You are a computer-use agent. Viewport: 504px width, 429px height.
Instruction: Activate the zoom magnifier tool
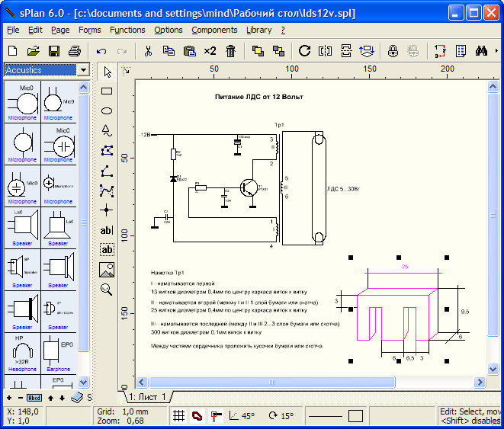(x=107, y=290)
